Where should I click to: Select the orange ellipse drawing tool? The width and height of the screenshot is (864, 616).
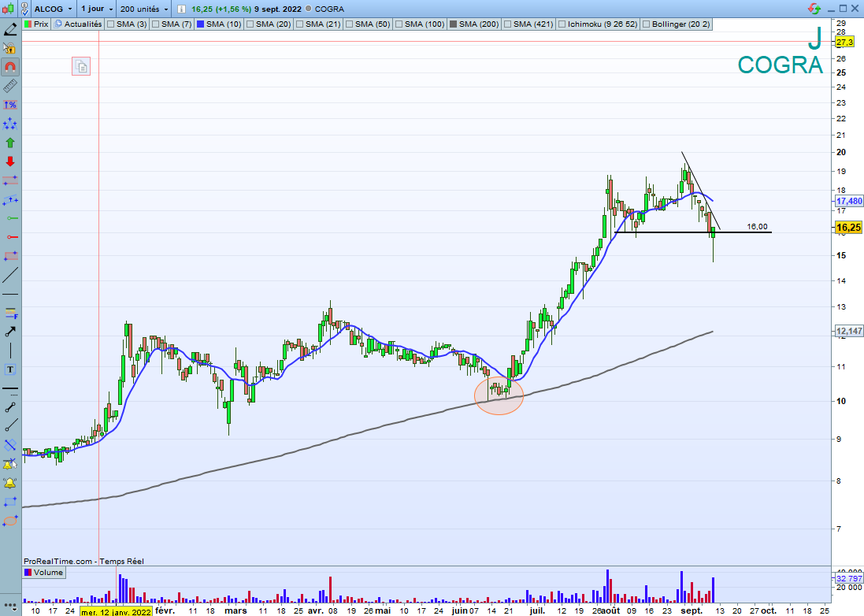pos(10,521)
